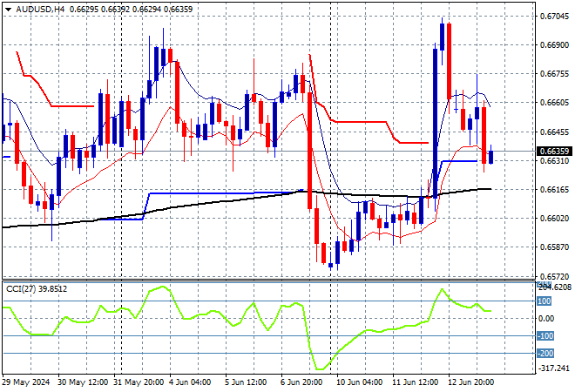Click the 0.65720 bottom price label

[x=555, y=276]
